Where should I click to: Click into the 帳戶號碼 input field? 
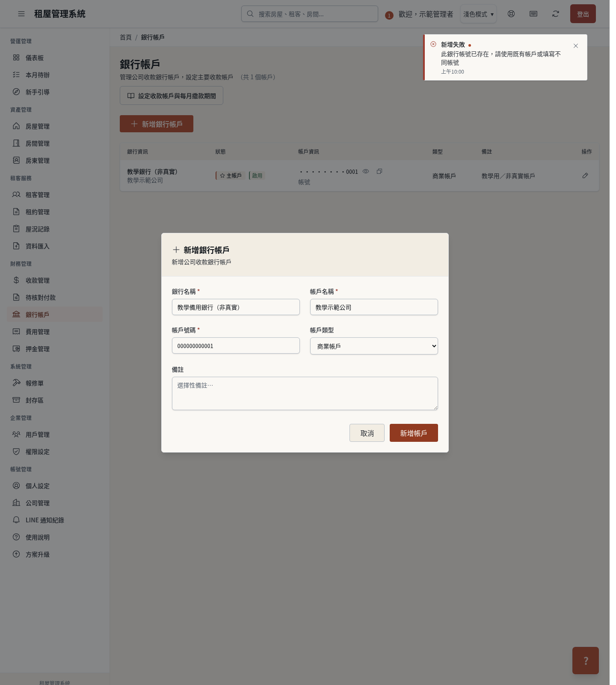tap(236, 345)
